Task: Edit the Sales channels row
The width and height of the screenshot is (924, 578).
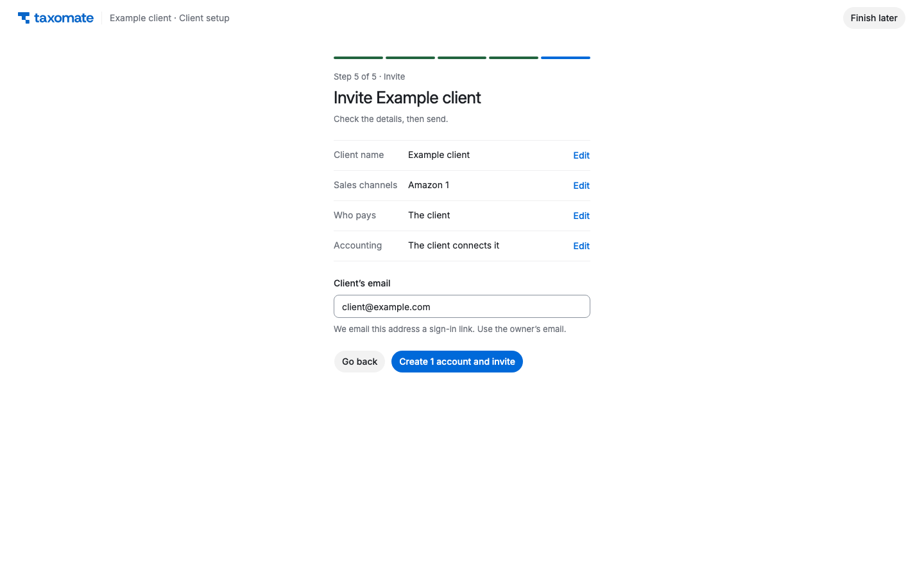Action: click(x=581, y=186)
